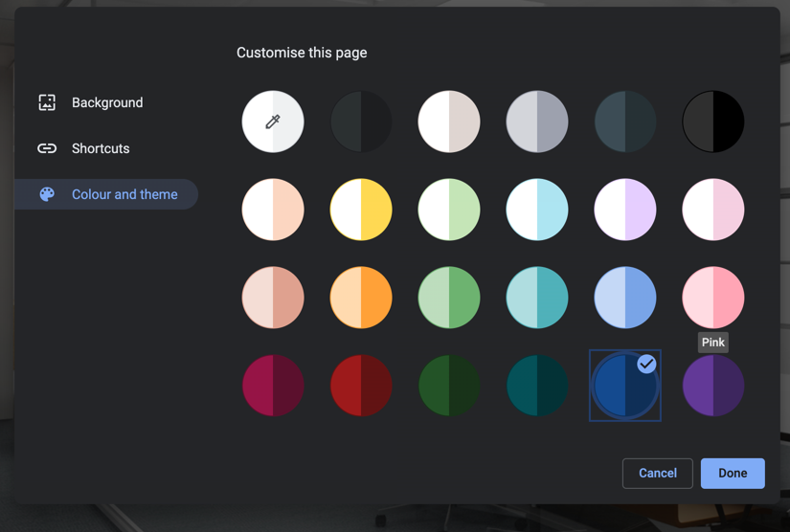
Task: Choose the salmon rose theme swatch
Action: click(273, 298)
